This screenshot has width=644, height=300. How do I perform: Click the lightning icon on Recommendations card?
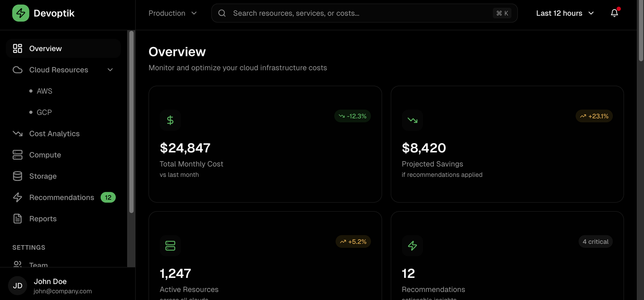coord(412,246)
